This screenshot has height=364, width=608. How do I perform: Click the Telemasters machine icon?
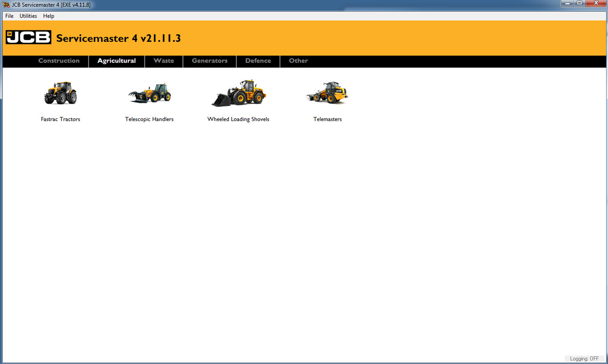(327, 93)
